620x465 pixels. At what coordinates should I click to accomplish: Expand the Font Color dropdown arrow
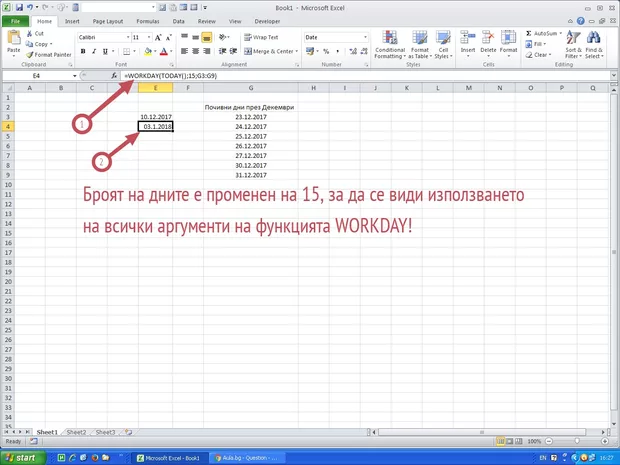click(171, 51)
